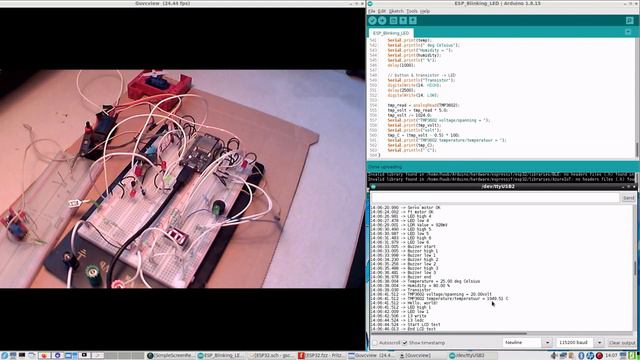Click the New sketch toolbar icon
The image size is (640, 360).
tap(393, 20)
